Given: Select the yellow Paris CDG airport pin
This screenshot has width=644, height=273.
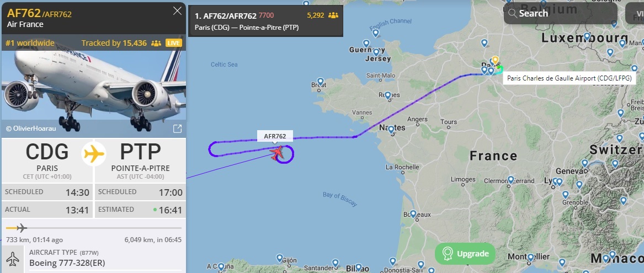Looking at the screenshot, I should click(496, 61).
